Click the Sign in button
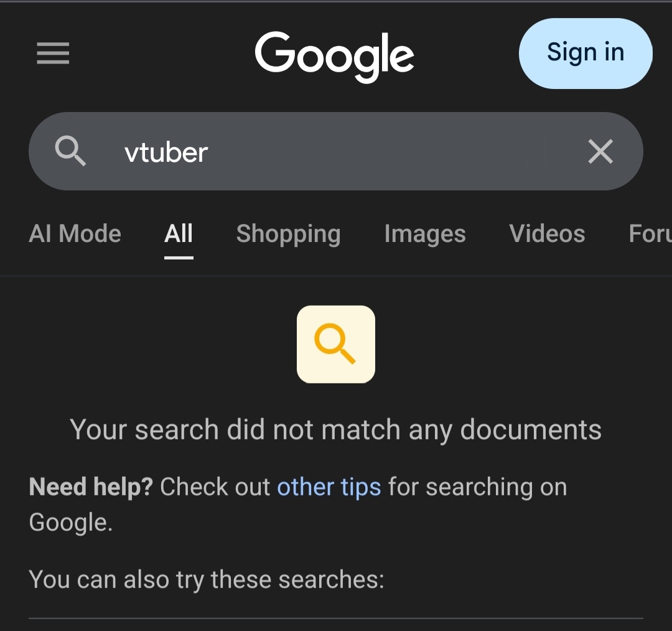 point(586,53)
